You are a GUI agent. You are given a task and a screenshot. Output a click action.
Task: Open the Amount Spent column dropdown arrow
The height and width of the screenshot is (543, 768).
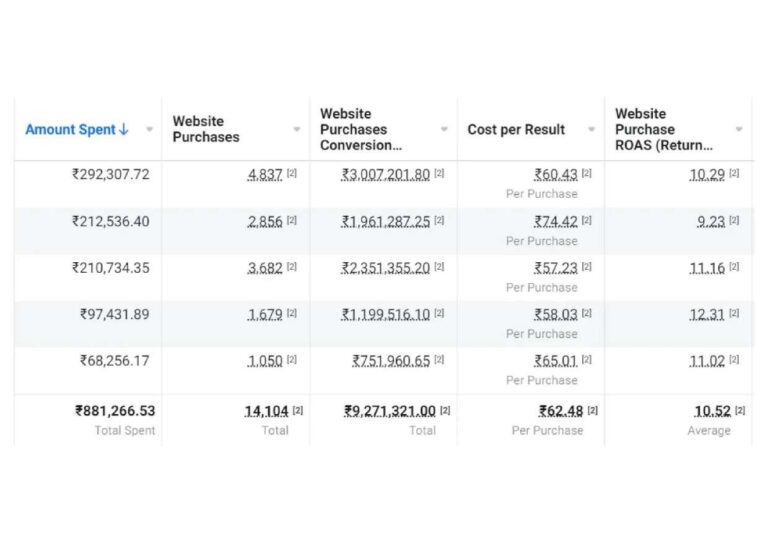pyautogui.click(x=150, y=129)
